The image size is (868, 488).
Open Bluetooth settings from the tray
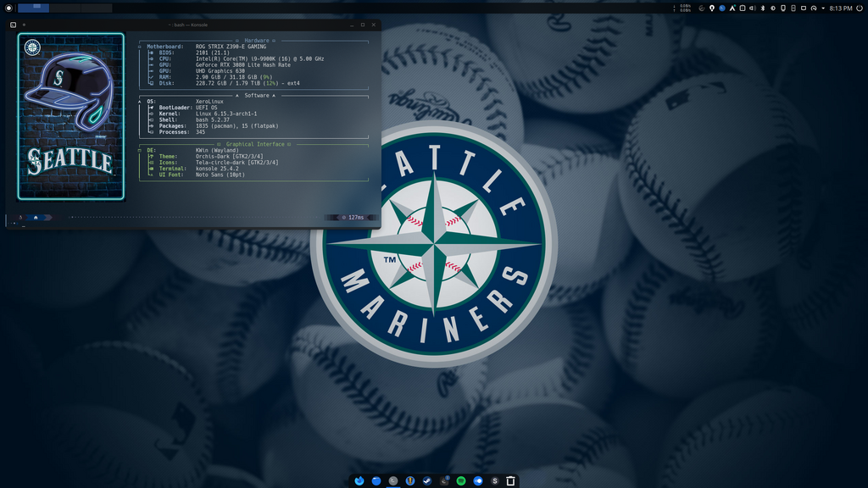(762, 8)
